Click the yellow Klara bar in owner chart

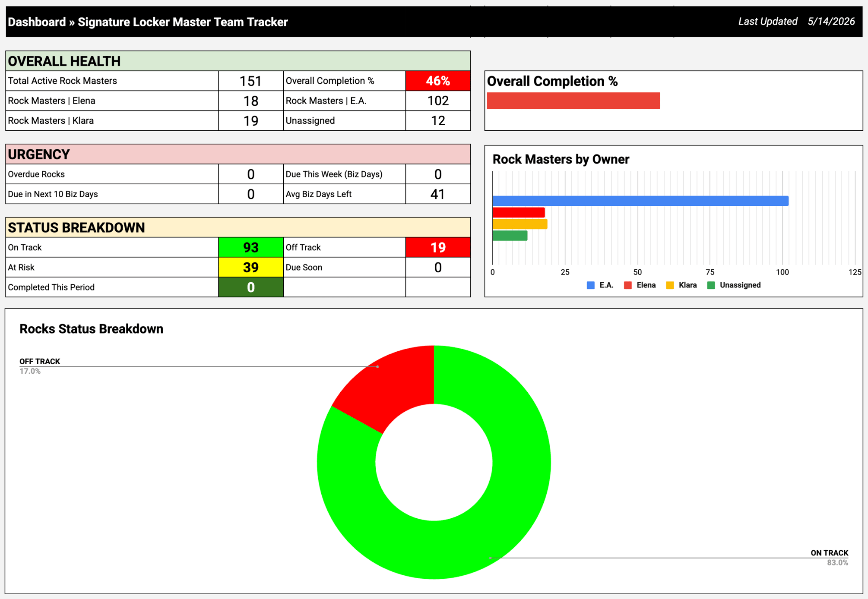[520, 224]
